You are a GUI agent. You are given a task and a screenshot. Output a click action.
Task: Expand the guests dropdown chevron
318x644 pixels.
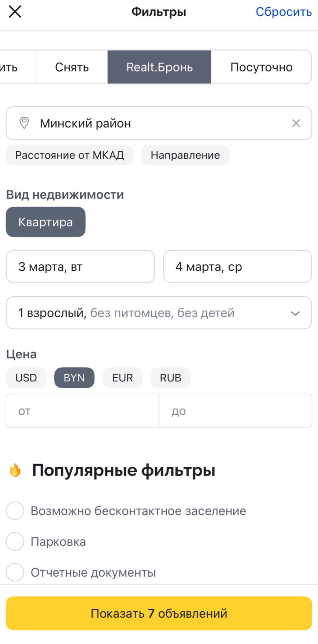[x=295, y=313]
